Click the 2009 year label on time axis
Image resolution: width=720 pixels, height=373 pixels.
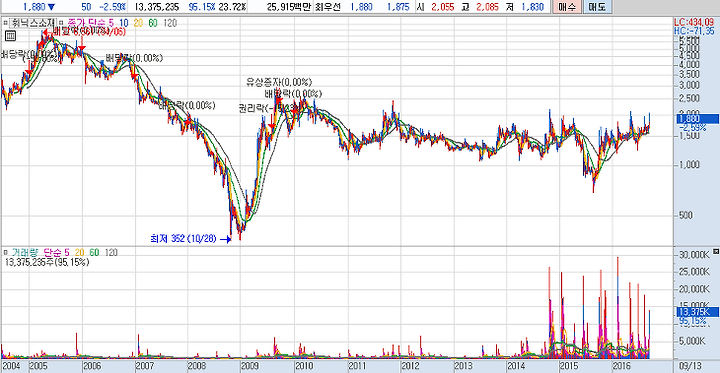[251, 367]
